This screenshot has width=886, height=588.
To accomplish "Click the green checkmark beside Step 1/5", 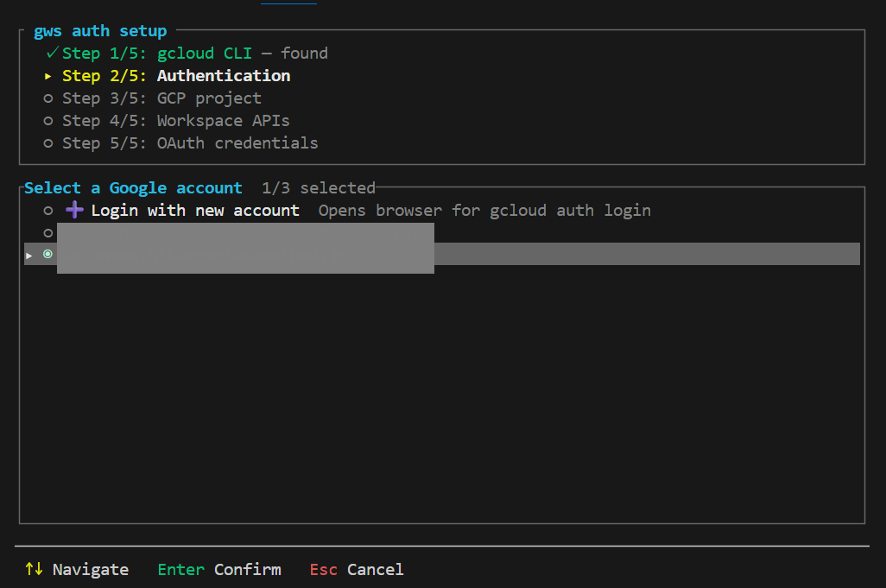I will tap(52, 54).
